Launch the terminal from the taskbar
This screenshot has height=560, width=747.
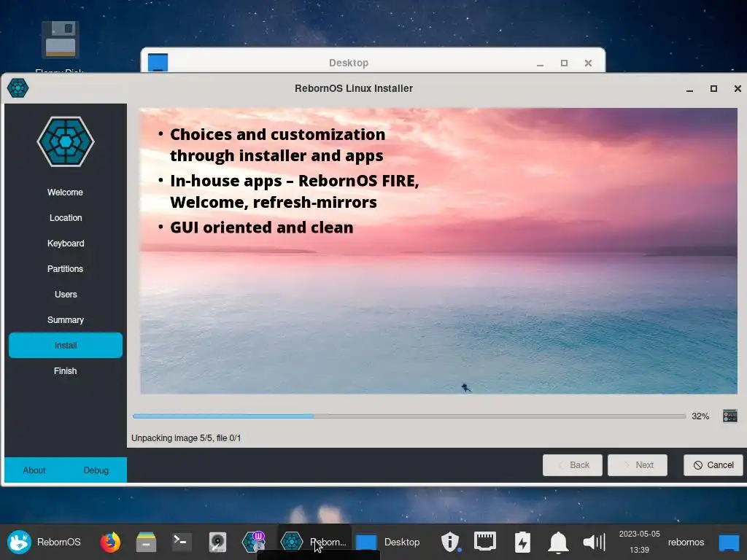pos(182,542)
